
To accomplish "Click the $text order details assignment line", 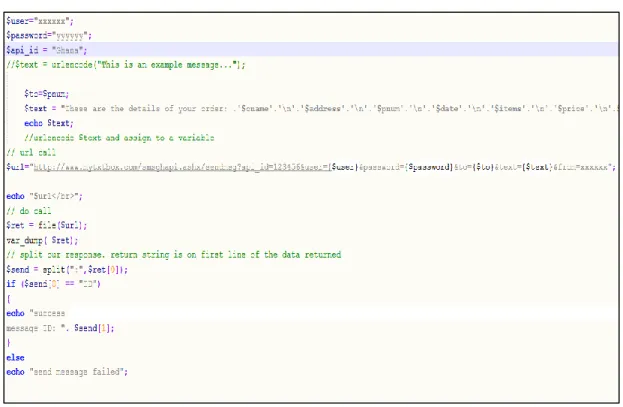I will [x=321, y=109].
